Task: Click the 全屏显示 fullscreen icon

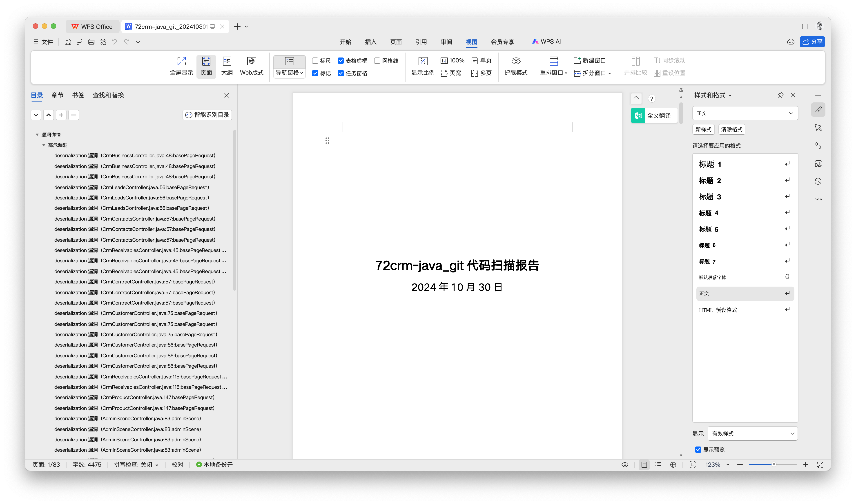Action: (181, 62)
